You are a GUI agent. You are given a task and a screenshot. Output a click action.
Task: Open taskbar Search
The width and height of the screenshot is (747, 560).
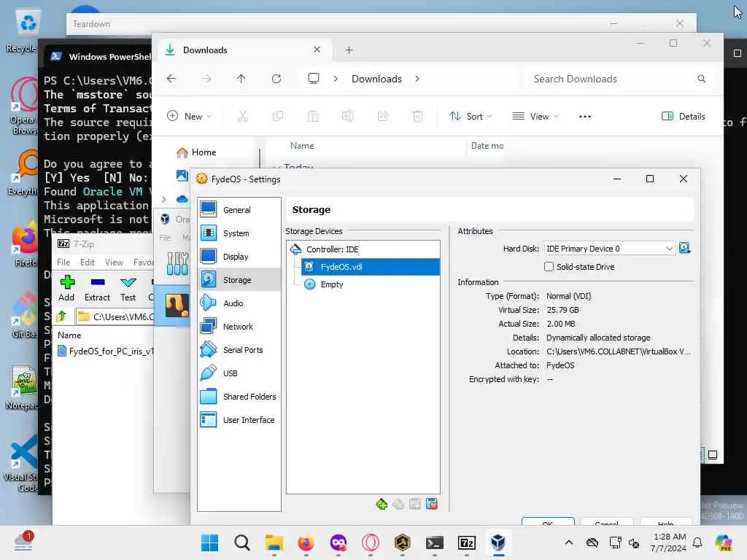[x=242, y=542]
